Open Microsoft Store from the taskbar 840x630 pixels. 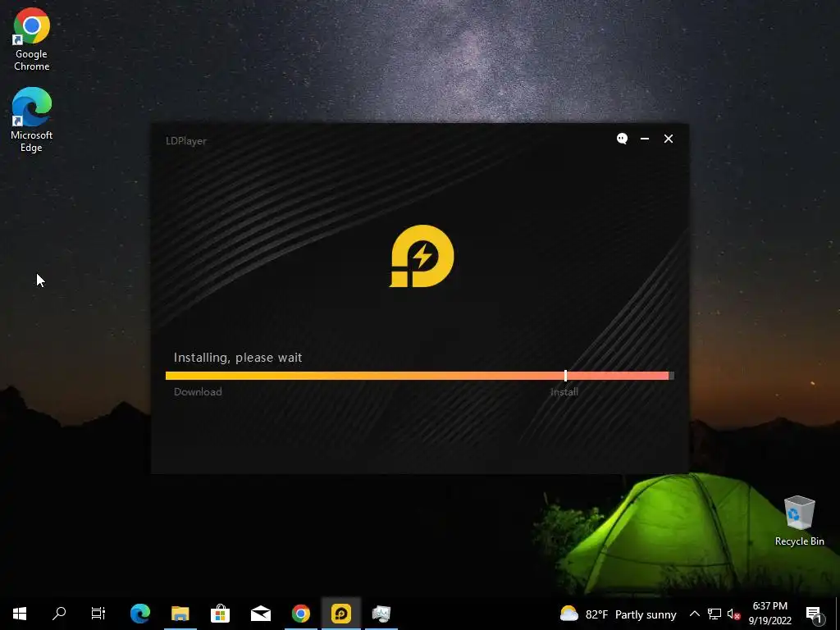pos(220,614)
